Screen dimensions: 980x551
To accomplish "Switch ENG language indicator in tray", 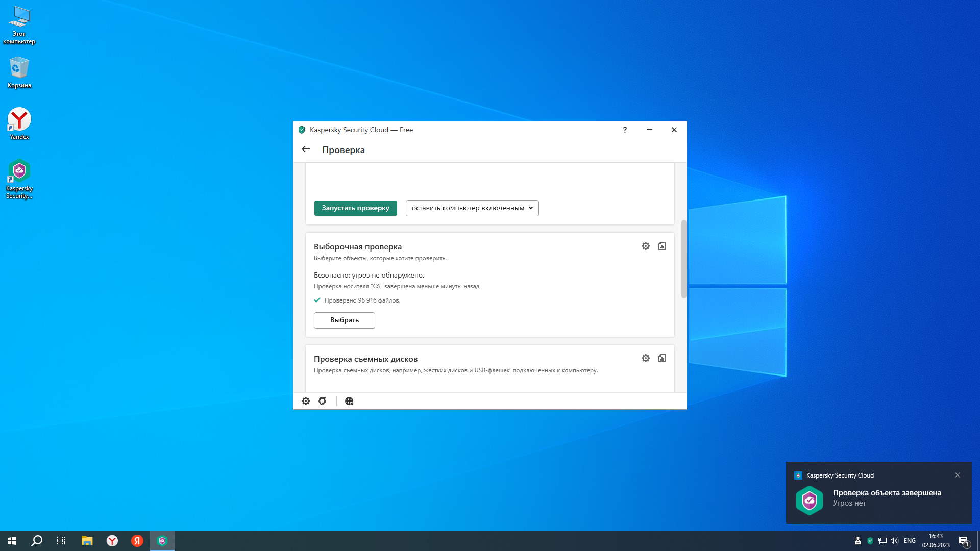I will tap(910, 541).
